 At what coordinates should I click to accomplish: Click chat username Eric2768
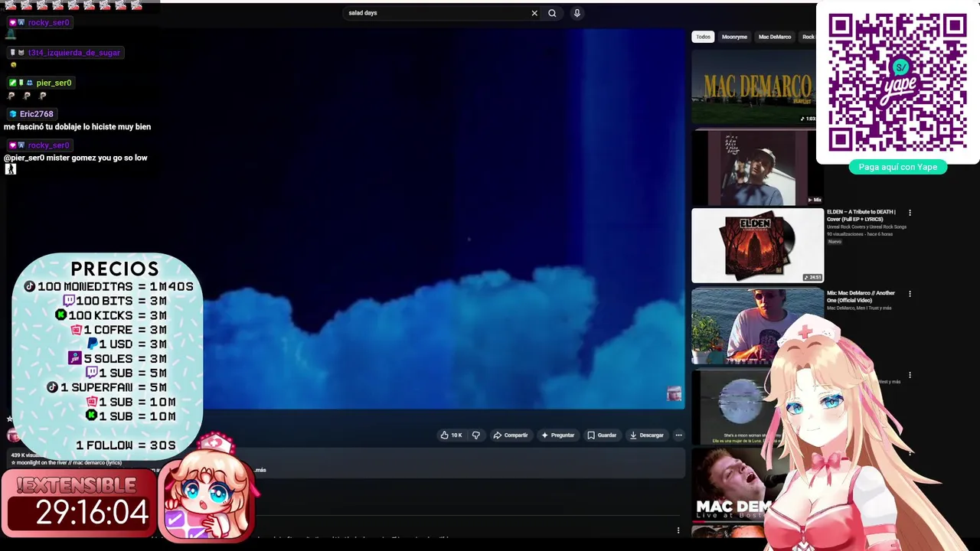tap(36, 114)
